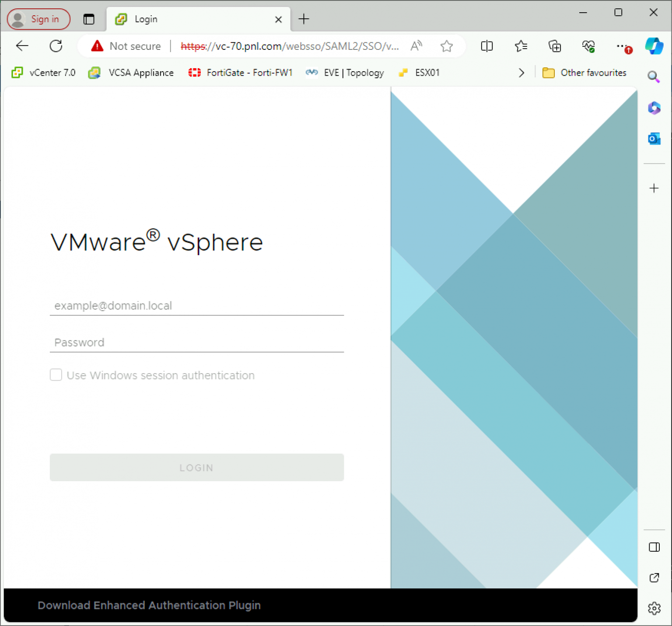The image size is (672, 626).
Task: Click the example@domain.local username field
Action: click(x=196, y=306)
